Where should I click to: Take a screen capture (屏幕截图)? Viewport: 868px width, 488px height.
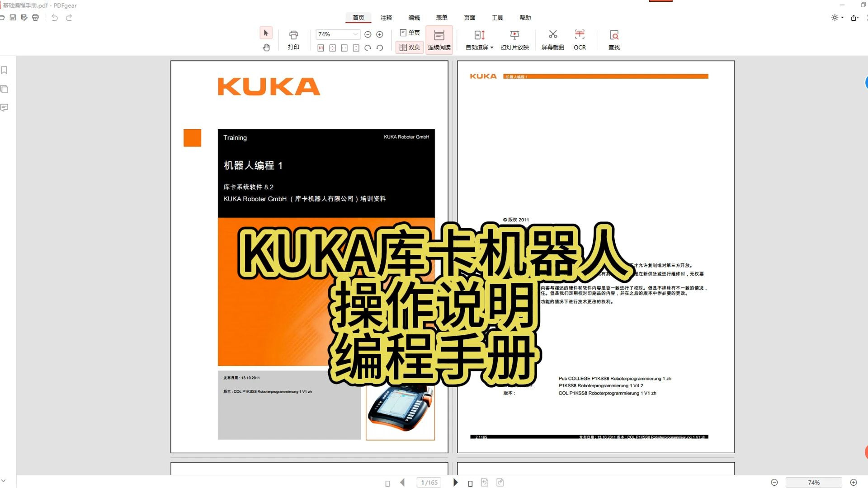pos(552,40)
